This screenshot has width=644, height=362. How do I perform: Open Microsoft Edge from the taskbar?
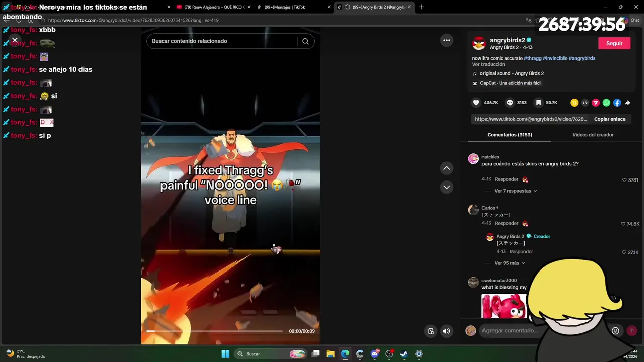click(345, 354)
